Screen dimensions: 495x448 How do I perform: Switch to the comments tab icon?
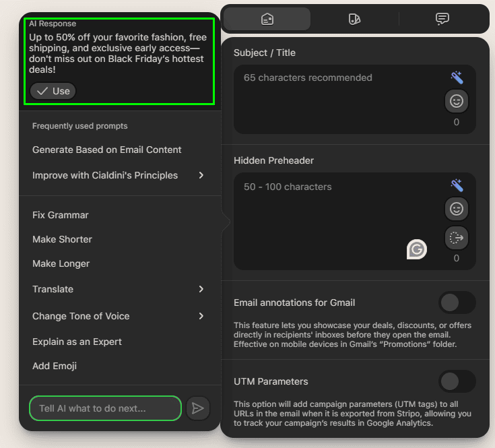[442, 19]
